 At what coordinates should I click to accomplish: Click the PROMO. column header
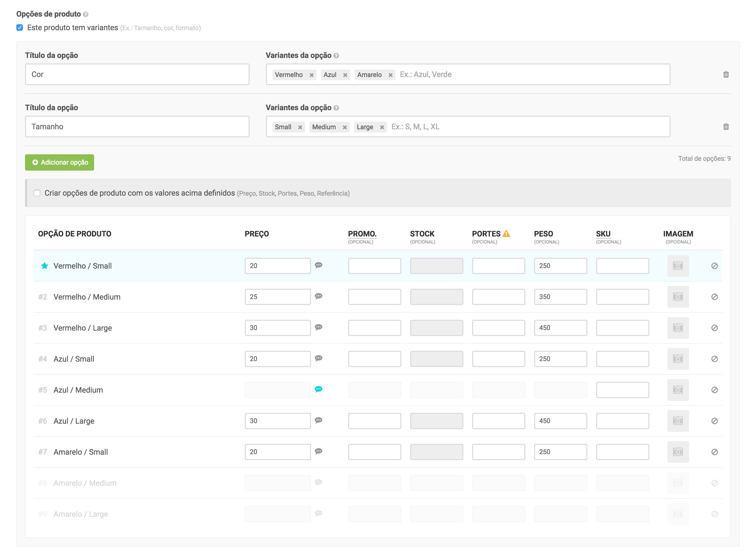362,233
